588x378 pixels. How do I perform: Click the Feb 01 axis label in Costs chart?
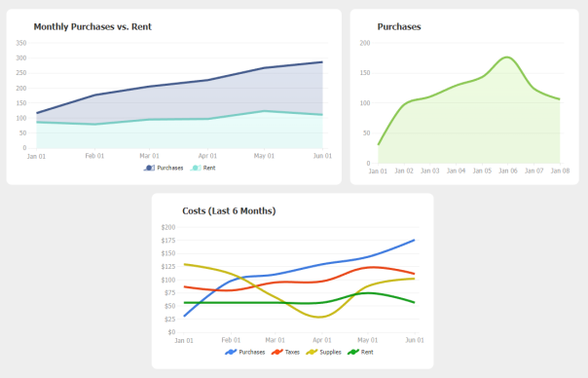pos(231,340)
